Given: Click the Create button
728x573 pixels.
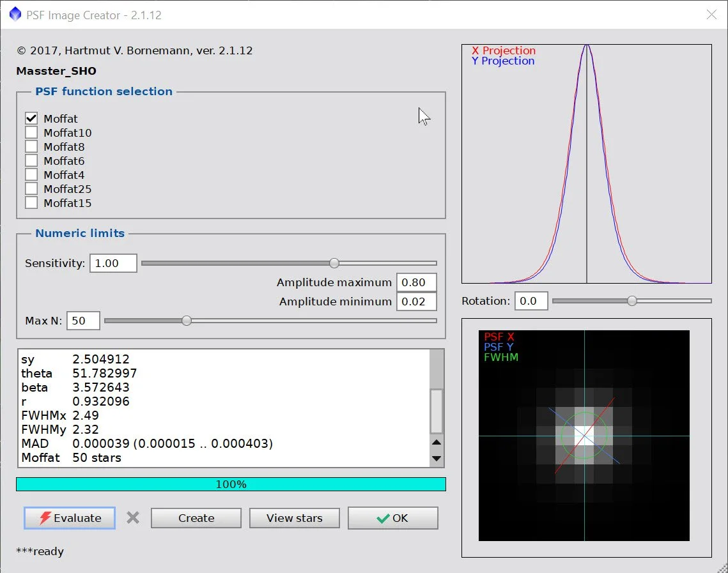Looking at the screenshot, I should click(x=196, y=518).
